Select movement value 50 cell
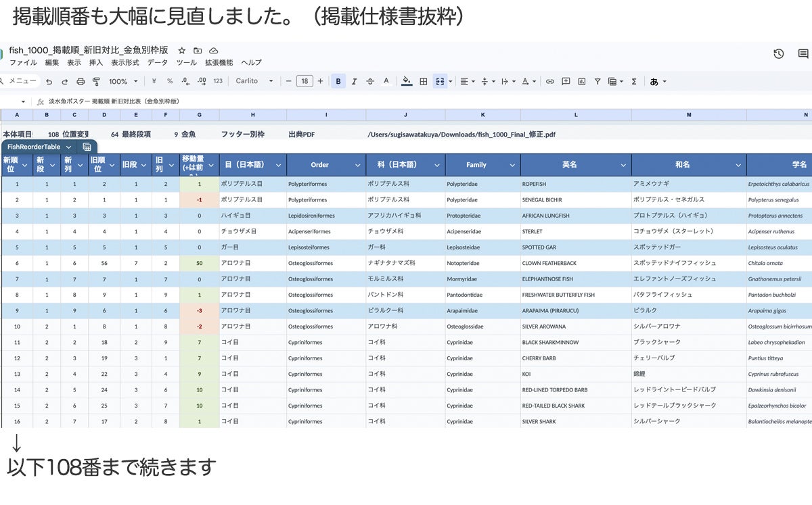Screen dimensions: 812x505 click(199, 263)
